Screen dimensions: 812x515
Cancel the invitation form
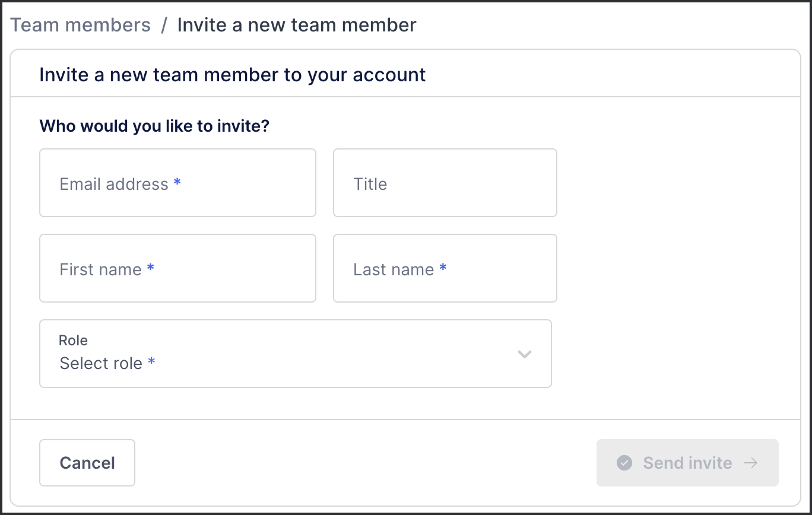tap(87, 463)
